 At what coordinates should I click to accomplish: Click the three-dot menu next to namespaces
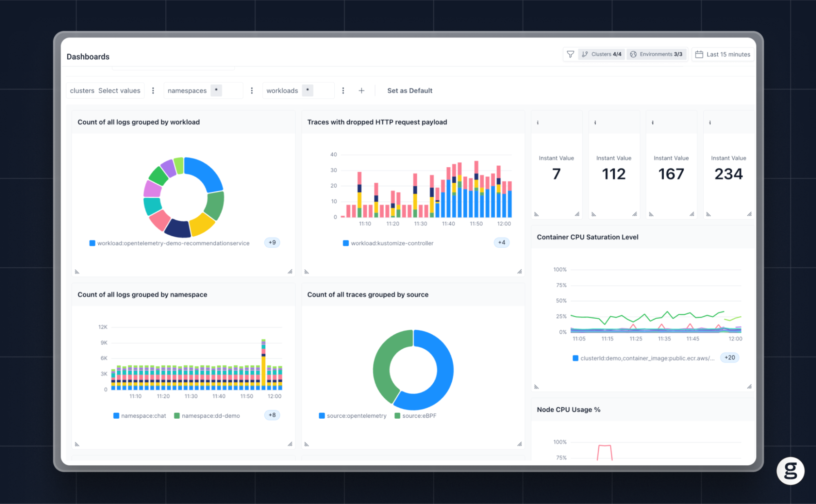tap(251, 90)
